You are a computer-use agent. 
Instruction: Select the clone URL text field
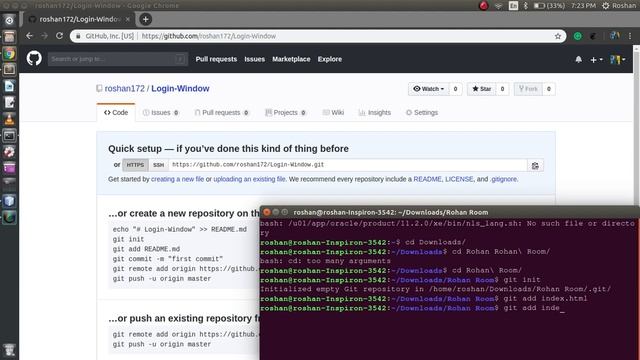[x=348, y=165]
